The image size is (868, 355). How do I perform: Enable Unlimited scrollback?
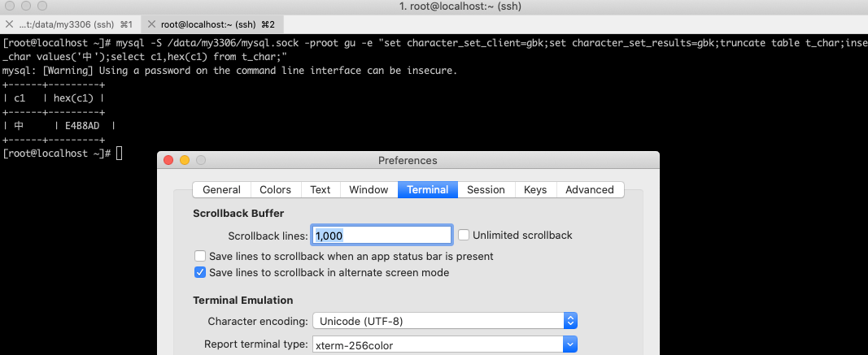(x=464, y=236)
